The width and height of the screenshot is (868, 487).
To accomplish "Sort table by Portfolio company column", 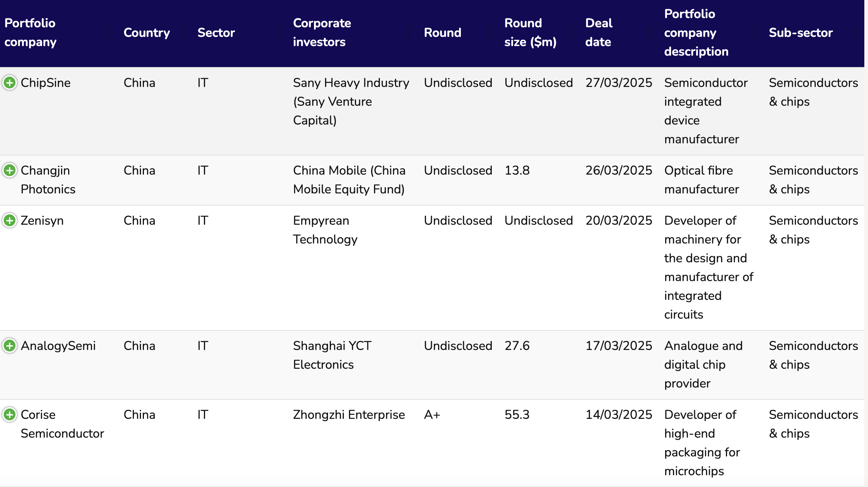I will 109,32.
